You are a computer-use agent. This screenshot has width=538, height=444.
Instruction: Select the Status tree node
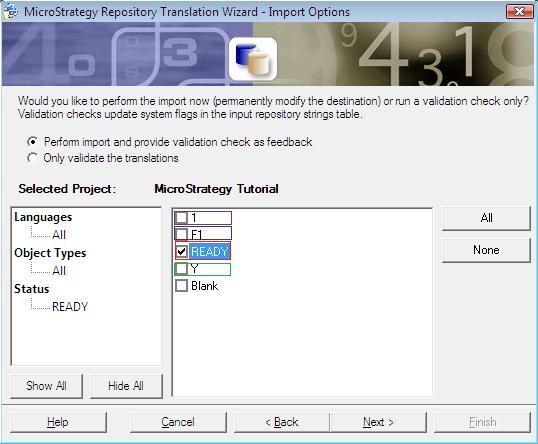32,289
